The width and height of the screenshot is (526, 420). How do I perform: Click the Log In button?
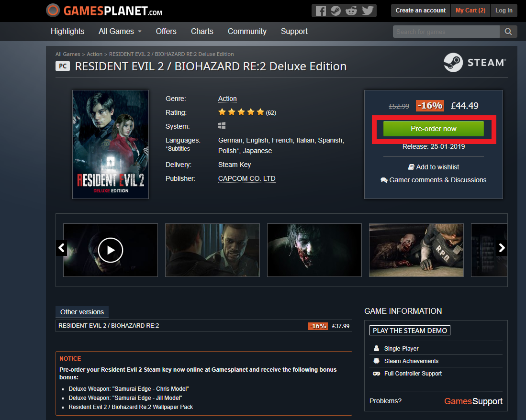coord(504,11)
